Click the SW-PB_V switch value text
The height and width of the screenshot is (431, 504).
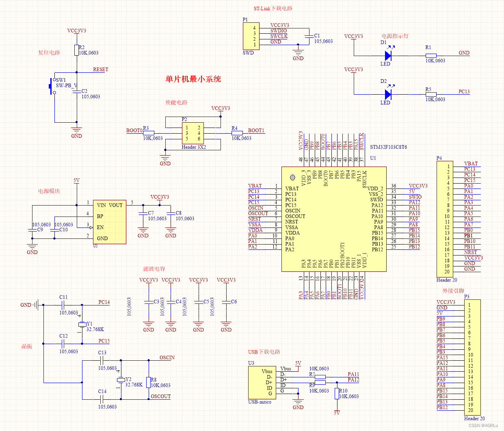[x=67, y=86]
